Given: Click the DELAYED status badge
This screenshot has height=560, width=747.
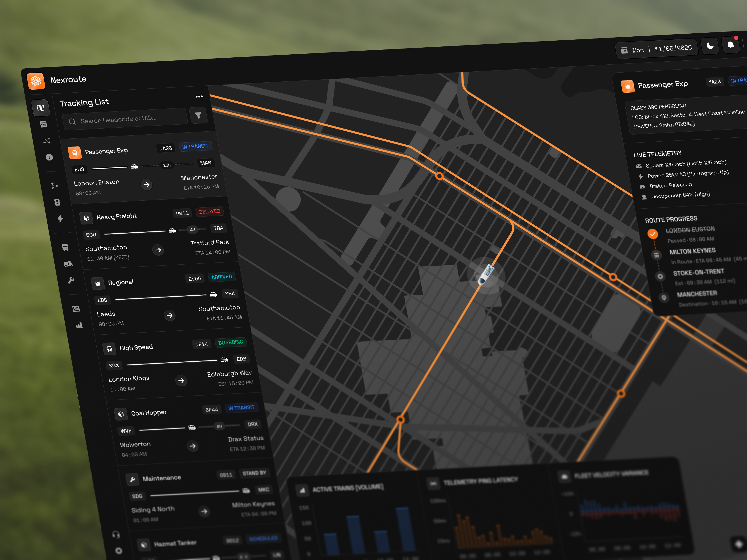Looking at the screenshot, I should [x=209, y=212].
